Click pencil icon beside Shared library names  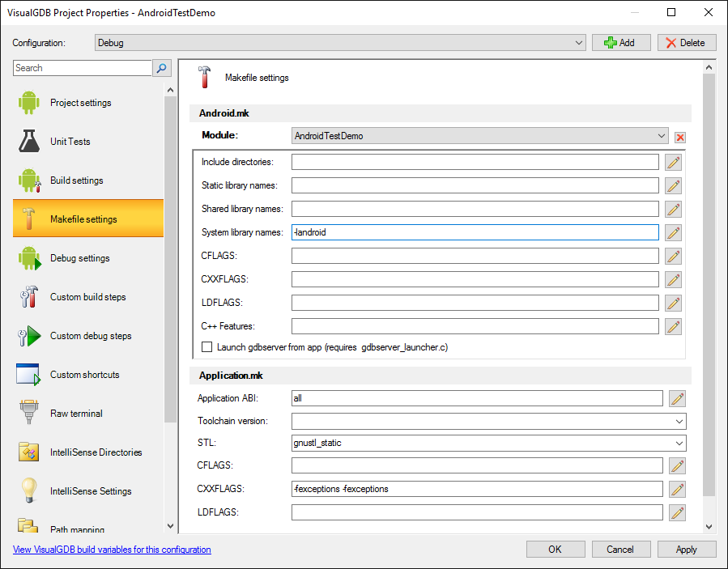coord(673,209)
